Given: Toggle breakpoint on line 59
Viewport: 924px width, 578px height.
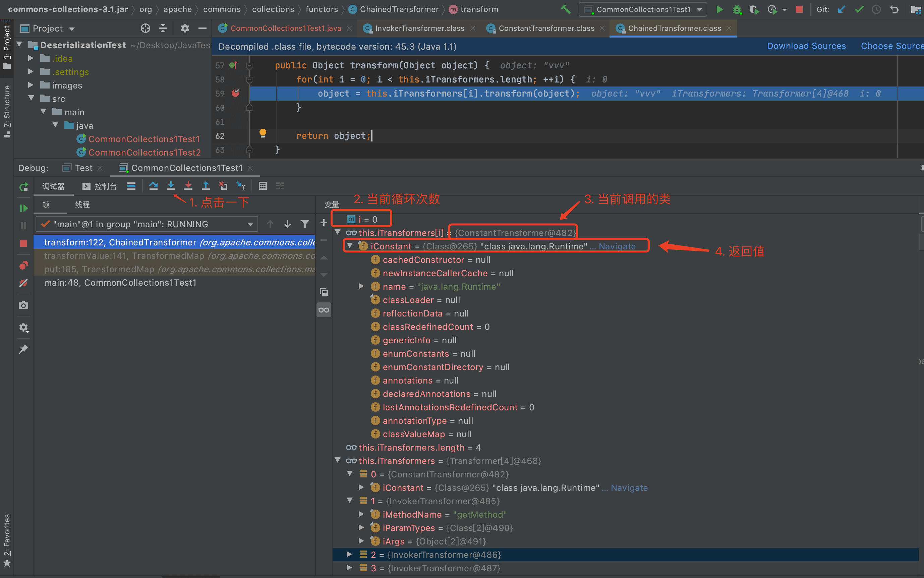Looking at the screenshot, I should pos(235,93).
